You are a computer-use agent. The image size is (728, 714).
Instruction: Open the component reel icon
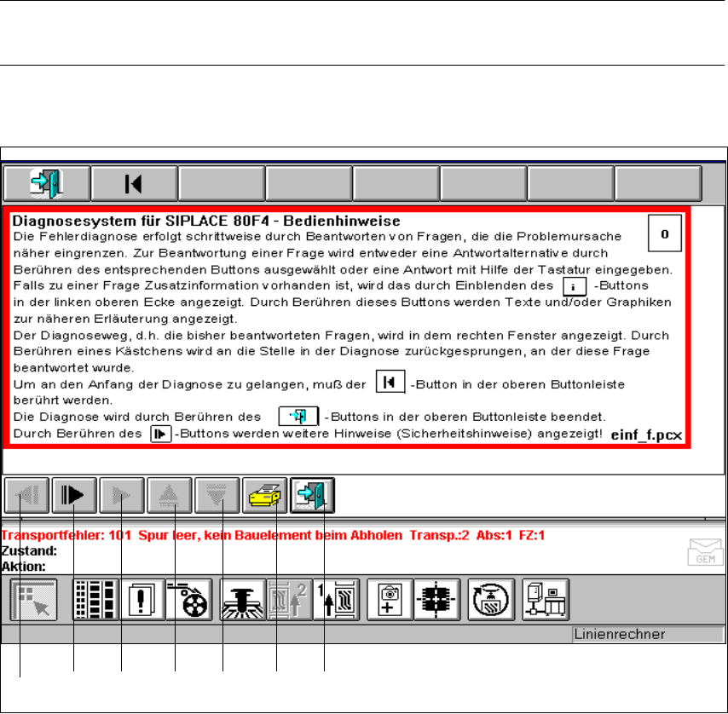click(188, 600)
